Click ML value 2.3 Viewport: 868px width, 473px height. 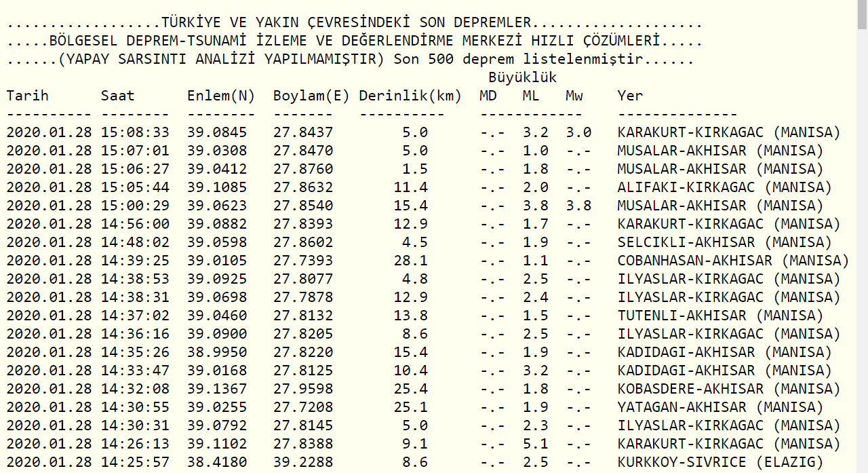click(x=535, y=425)
